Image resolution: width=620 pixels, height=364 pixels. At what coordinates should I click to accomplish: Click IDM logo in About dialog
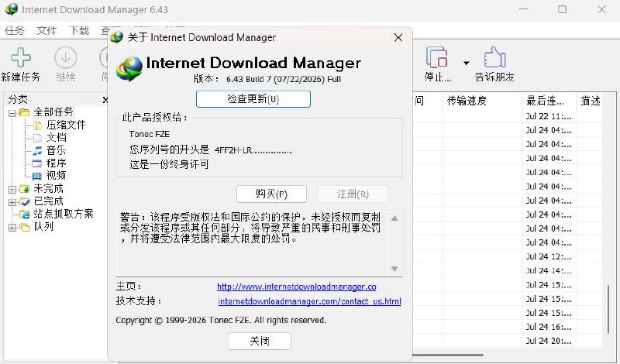click(x=129, y=69)
